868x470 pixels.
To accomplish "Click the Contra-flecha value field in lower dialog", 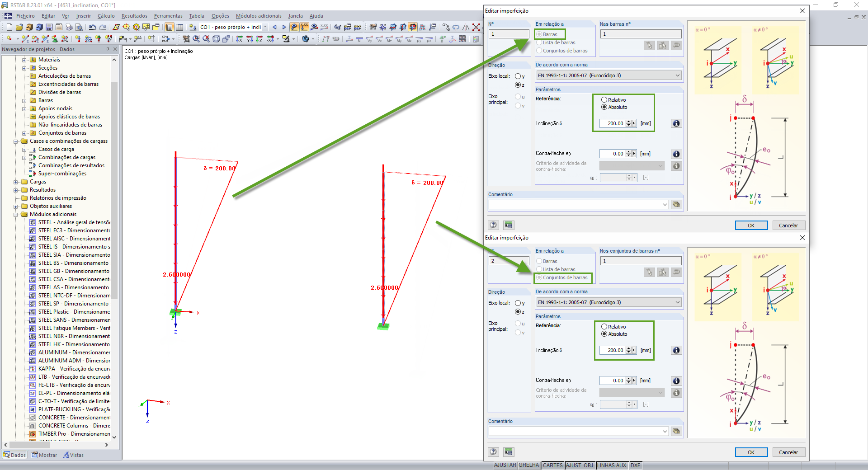I will [x=613, y=381].
